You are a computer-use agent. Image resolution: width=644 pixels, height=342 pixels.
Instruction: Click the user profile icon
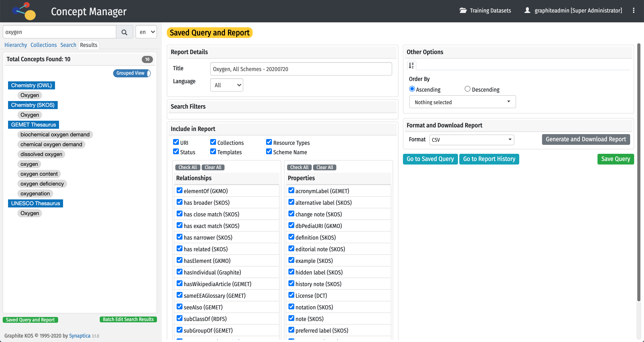527,11
